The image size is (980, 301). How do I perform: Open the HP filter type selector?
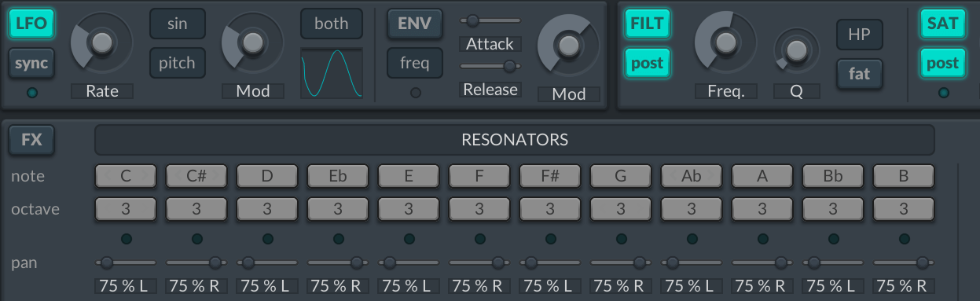[860, 35]
